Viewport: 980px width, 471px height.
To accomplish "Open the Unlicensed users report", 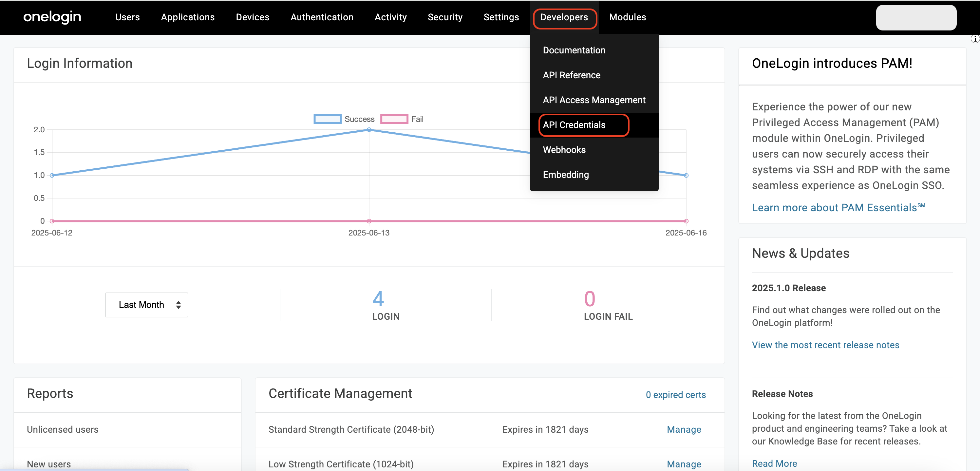I will (62, 429).
